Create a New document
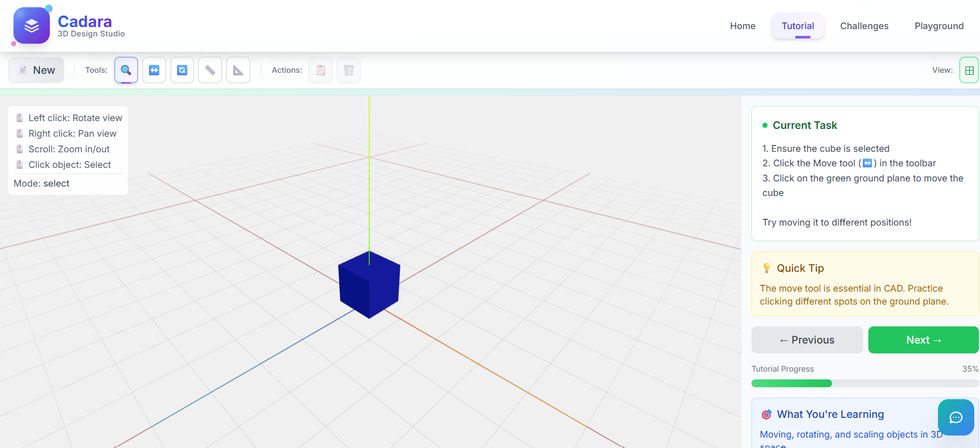 point(36,70)
